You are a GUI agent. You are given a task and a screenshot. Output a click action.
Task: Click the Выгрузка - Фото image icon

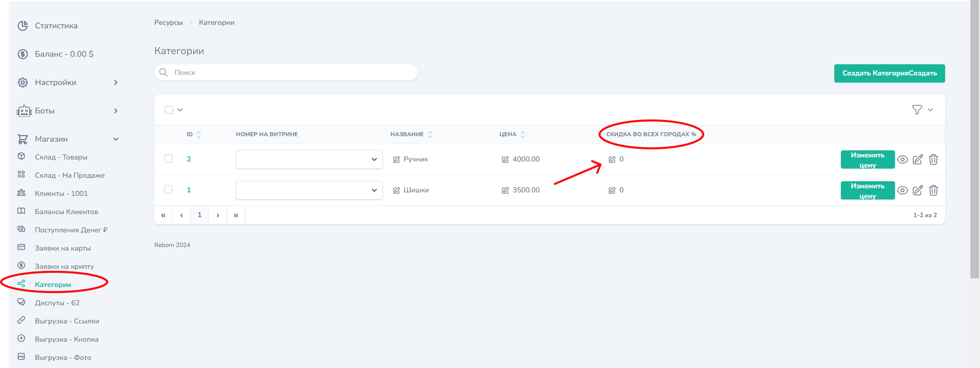point(21,357)
